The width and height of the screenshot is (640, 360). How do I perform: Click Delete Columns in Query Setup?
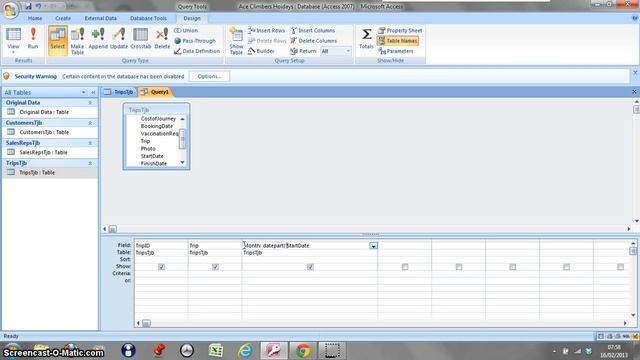click(313, 41)
